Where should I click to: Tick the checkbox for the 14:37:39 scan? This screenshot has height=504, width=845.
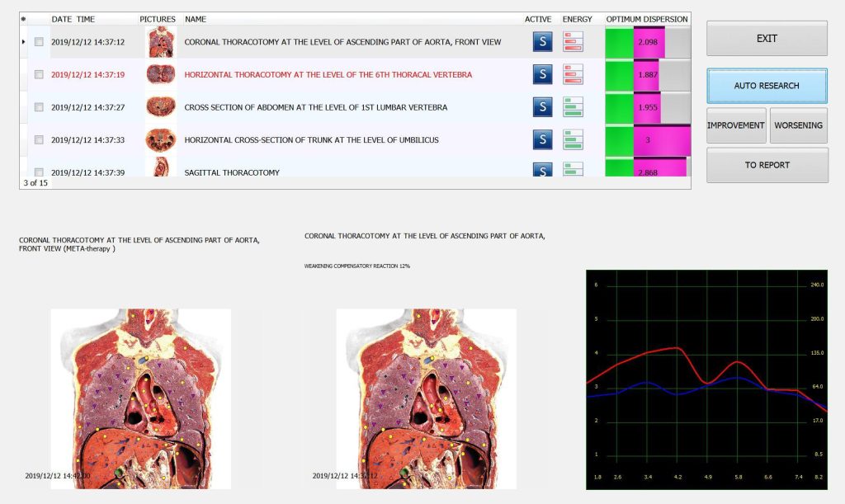click(x=39, y=172)
